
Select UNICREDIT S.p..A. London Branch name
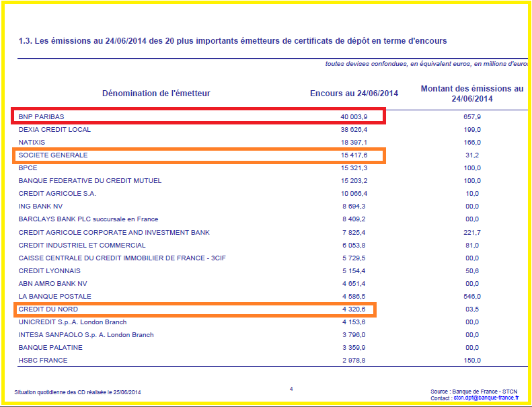coord(73,322)
